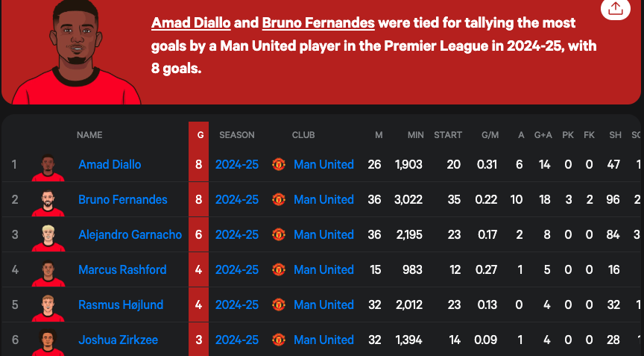Click the Man United crest in Zirkzee's row
Screen dimensions: 644x356
tap(279, 340)
